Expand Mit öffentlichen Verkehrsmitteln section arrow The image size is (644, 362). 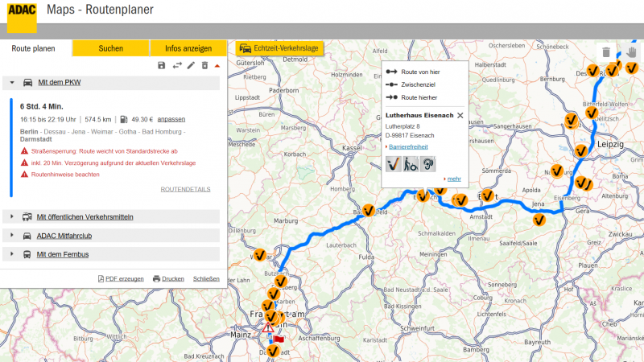click(12, 216)
